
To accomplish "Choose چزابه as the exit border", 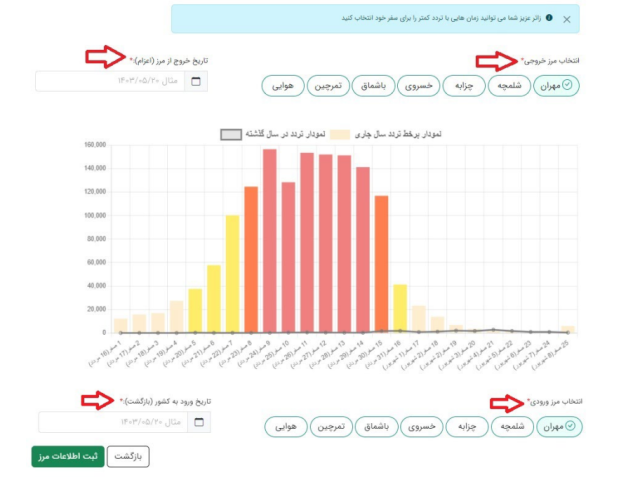I will (x=464, y=86).
